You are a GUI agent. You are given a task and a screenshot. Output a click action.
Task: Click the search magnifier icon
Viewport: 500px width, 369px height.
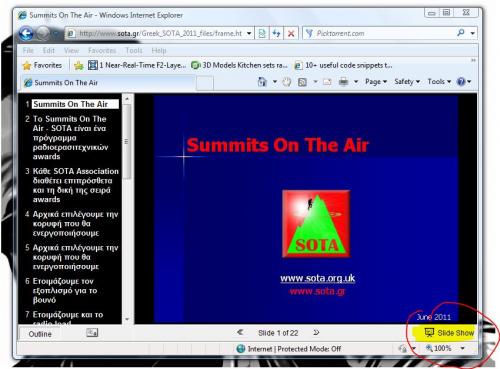click(461, 33)
